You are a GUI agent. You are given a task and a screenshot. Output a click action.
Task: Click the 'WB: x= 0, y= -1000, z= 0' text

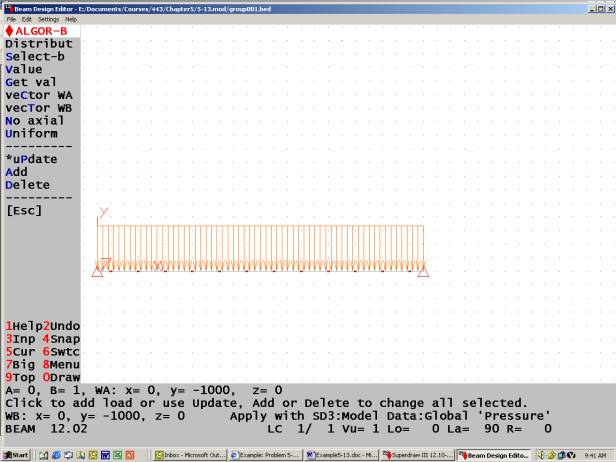point(95,416)
